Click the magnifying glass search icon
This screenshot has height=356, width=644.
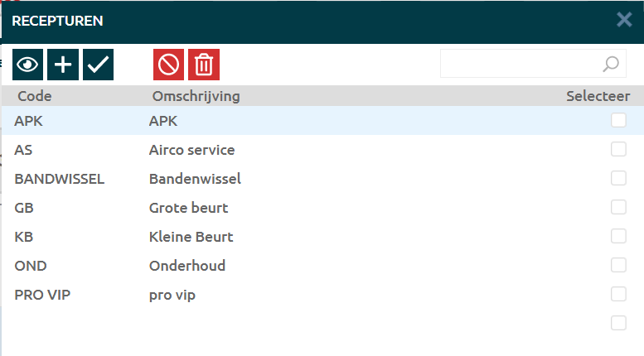pyautogui.click(x=610, y=64)
